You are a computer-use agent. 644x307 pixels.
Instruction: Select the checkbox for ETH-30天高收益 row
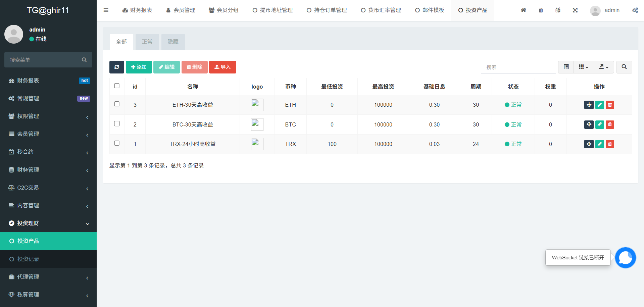point(117,104)
